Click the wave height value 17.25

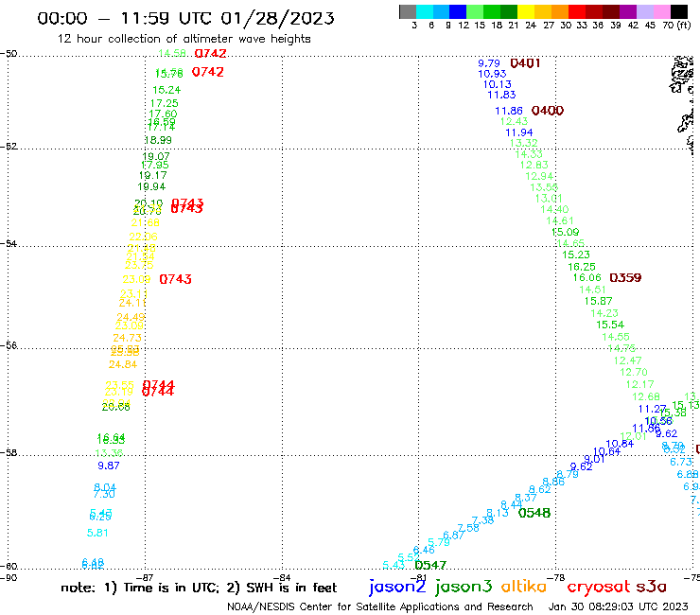(164, 104)
